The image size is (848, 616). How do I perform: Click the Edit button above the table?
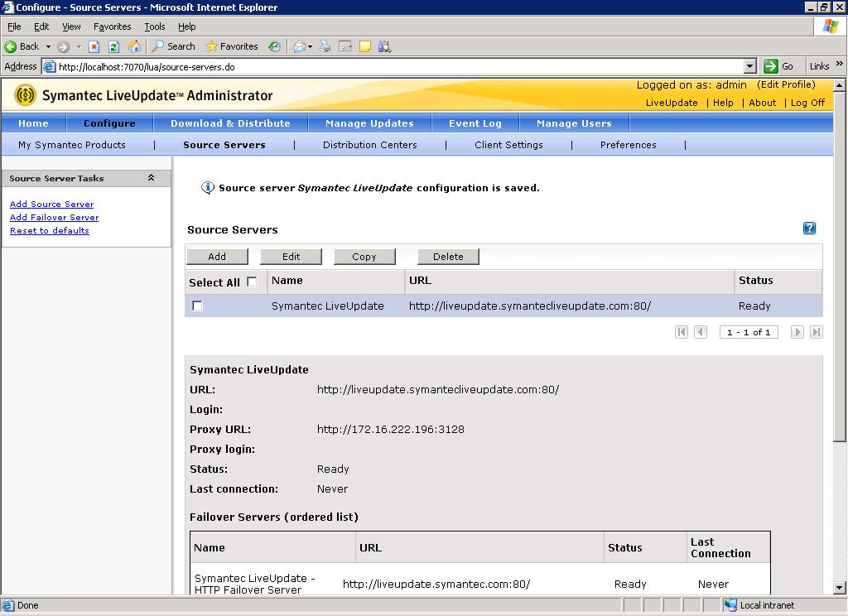click(x=291, y=257)
